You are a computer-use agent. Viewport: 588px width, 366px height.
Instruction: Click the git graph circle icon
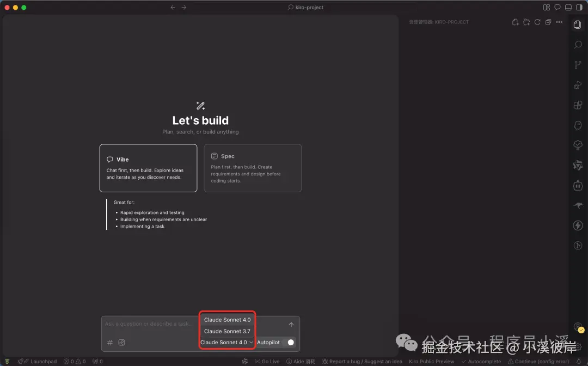578,246
